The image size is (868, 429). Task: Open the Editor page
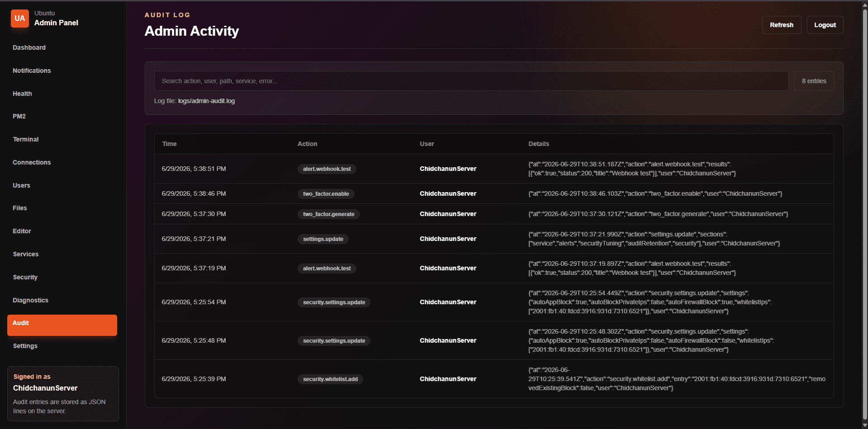click(x=22, y=231)
